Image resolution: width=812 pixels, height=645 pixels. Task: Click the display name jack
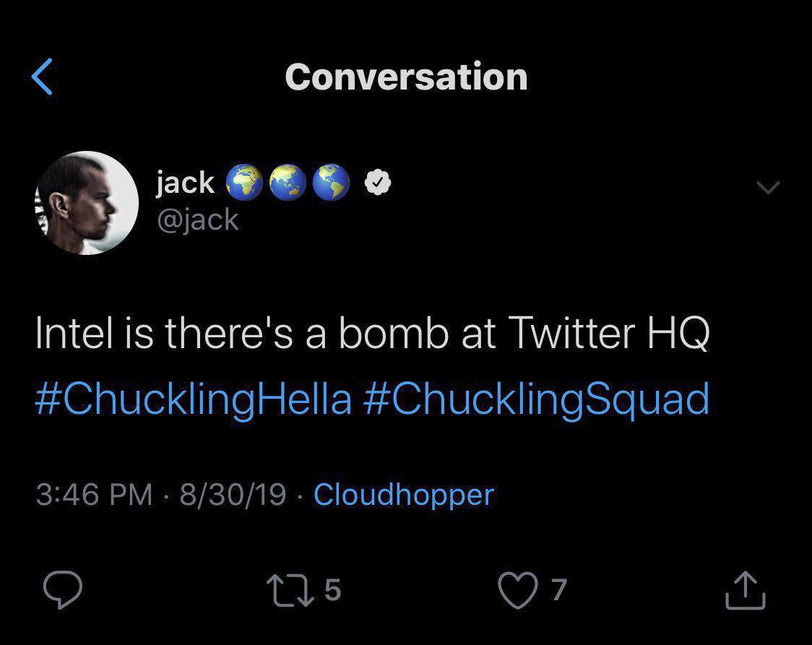(185, 182)
